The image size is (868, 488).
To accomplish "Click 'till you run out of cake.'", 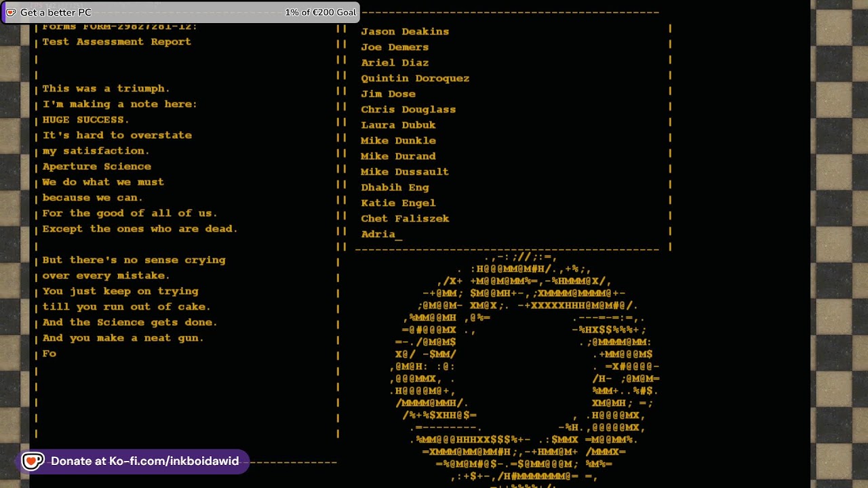I will click(126, 307).
